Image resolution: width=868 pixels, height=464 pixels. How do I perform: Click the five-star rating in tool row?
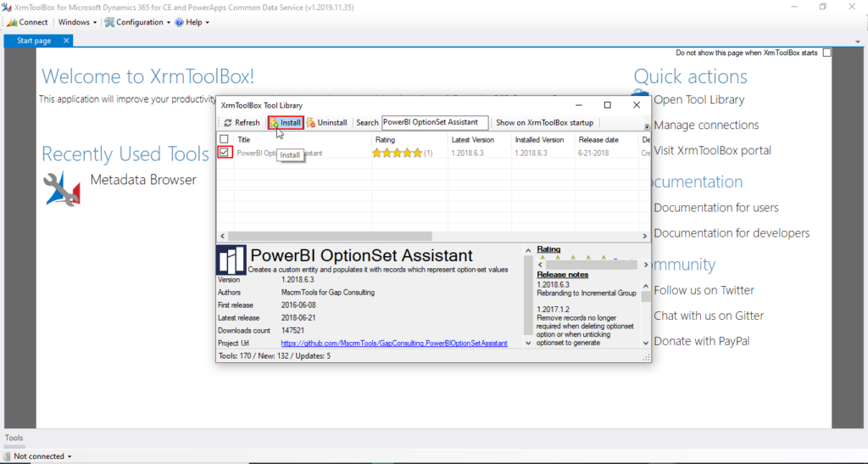click(398, 153)
